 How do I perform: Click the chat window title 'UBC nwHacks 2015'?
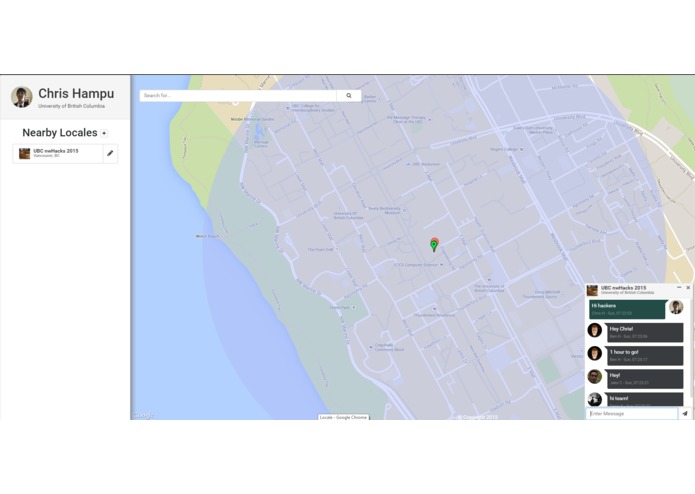pyautogui.click(x=623, y=288)
